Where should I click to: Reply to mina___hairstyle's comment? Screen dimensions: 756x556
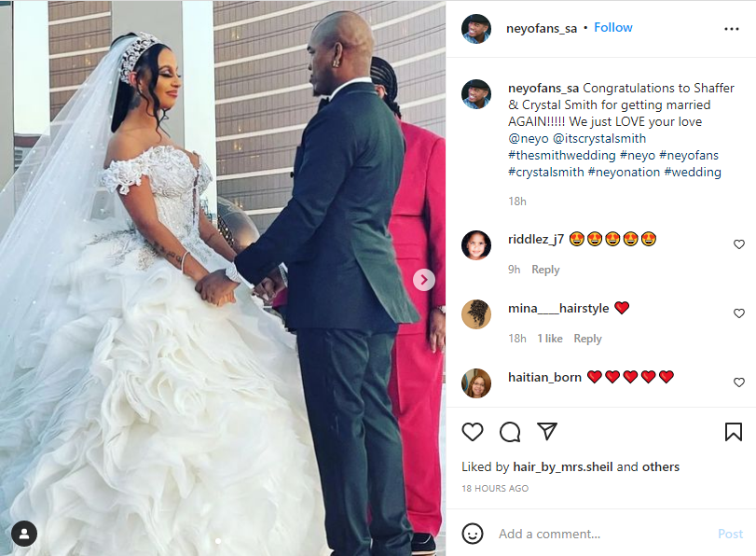click(x=587, y=339)
